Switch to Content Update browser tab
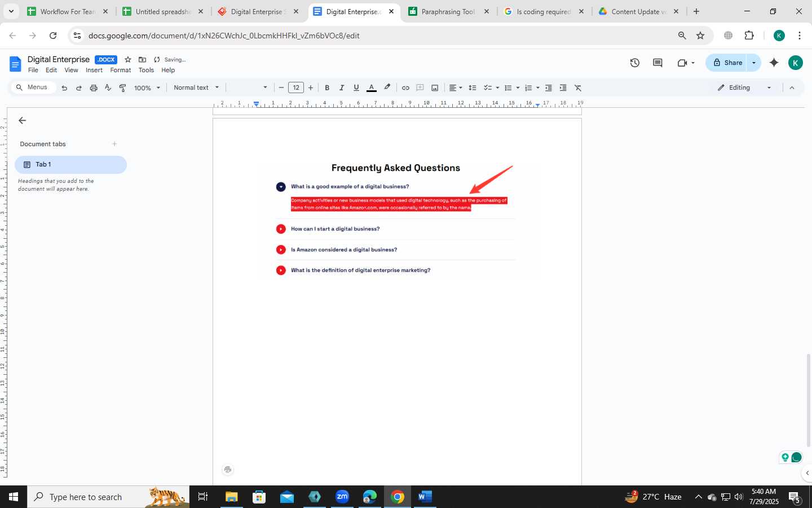The image size is (812, 508). 639,11
